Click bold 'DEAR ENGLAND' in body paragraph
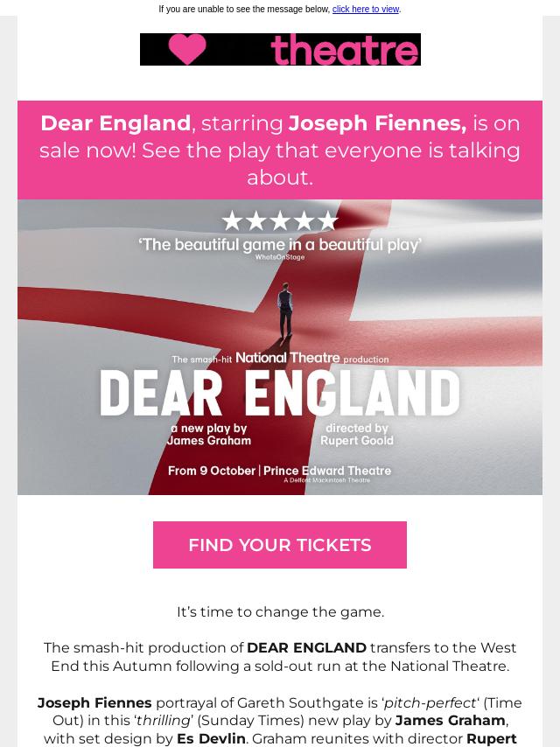The width and height of the screenshot is (560, 747). click(x=306, y=648)
